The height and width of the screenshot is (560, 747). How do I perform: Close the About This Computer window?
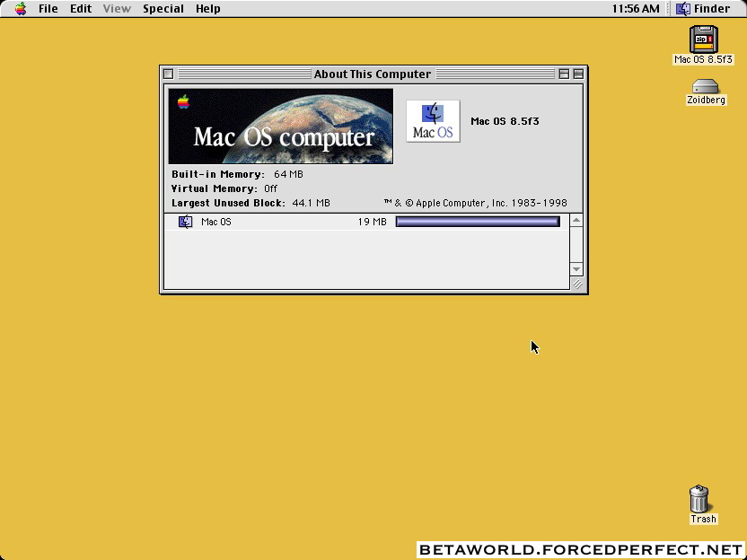pyautogui.click(x=168, y=74)
